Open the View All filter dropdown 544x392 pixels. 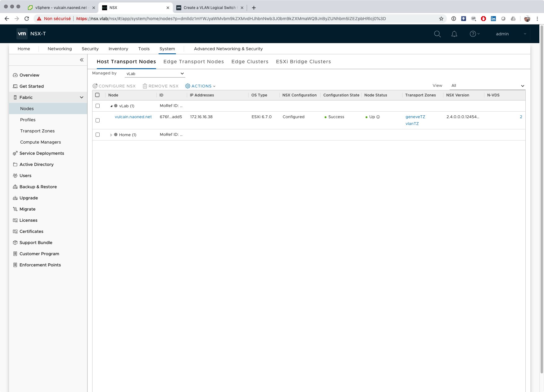[x=487, y=86]
